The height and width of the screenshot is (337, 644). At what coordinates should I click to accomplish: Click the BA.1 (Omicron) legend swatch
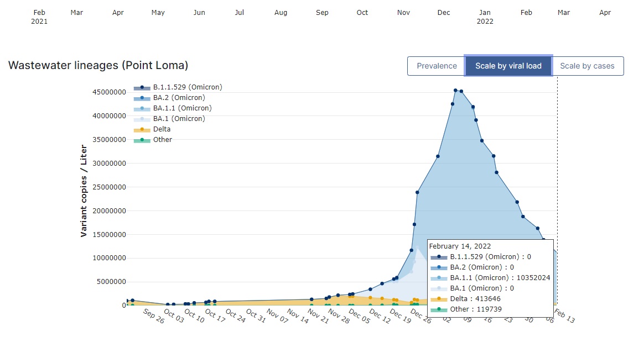tap(142, 119)
